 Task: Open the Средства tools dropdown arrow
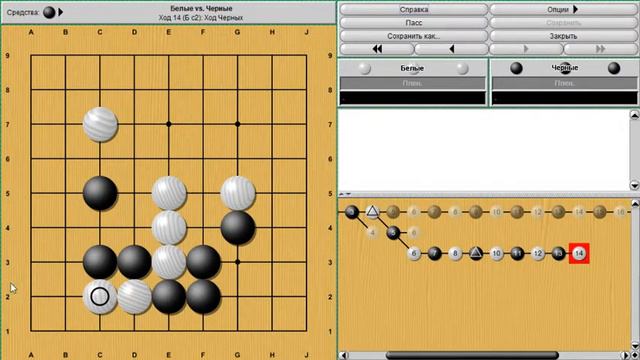coord(61,12)
